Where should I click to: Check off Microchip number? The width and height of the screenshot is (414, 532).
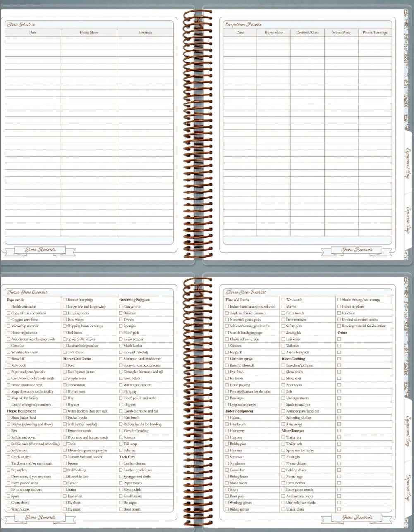(9, 326)
